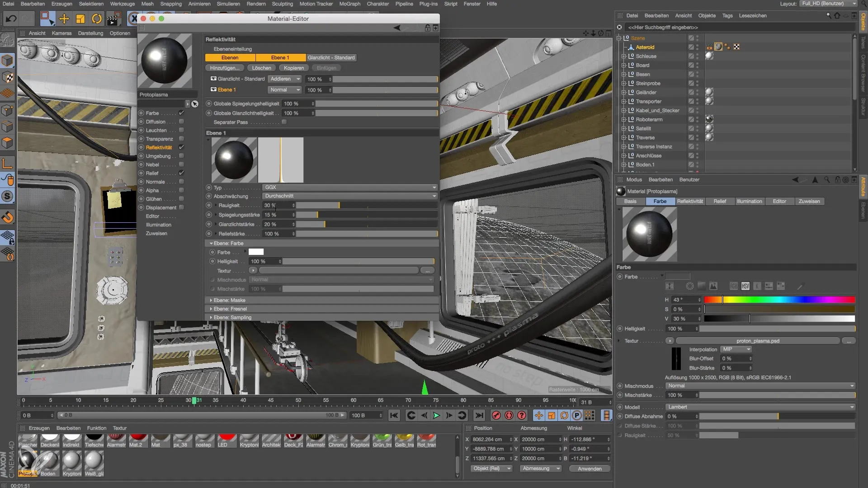
Task: Click the white Farbe color swatch
Action: pos(256,252)
